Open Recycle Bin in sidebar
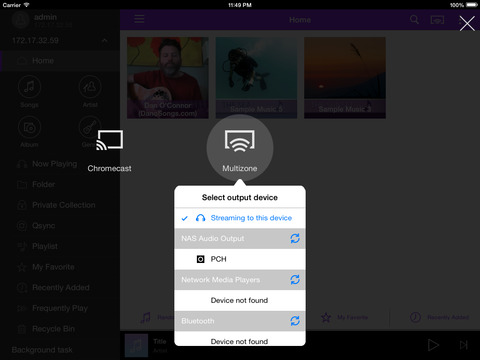 click(x=60, y=329)
